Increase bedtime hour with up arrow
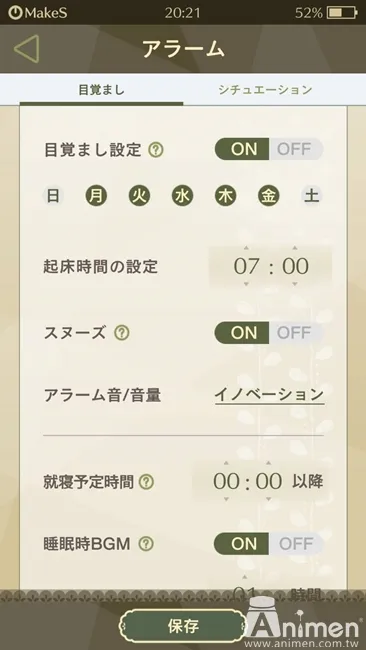The image size is (366, 650). tap(226, 463)
